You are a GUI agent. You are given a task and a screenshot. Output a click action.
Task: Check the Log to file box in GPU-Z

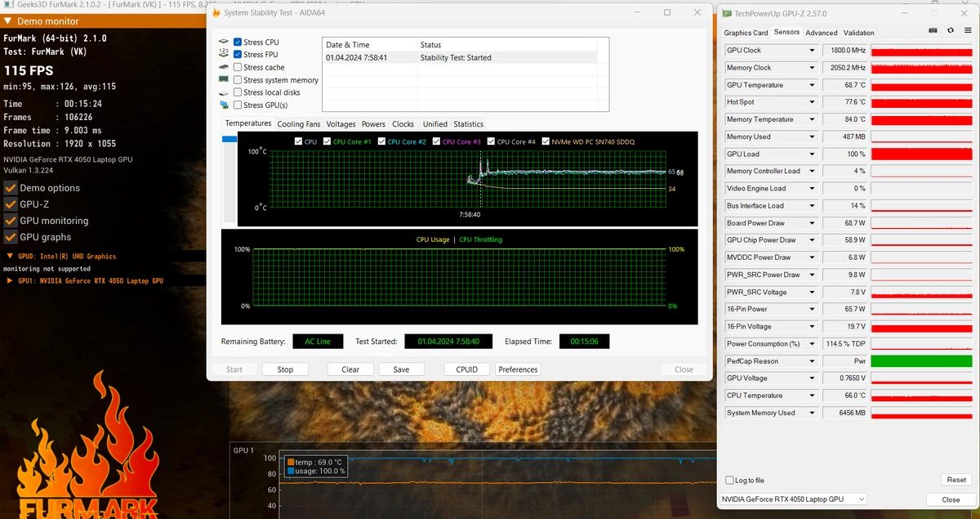(x=730, y=480)
